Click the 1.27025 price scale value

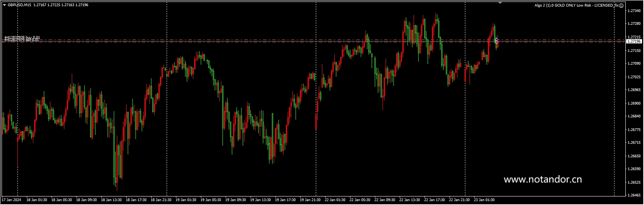[x=634, y=77]
